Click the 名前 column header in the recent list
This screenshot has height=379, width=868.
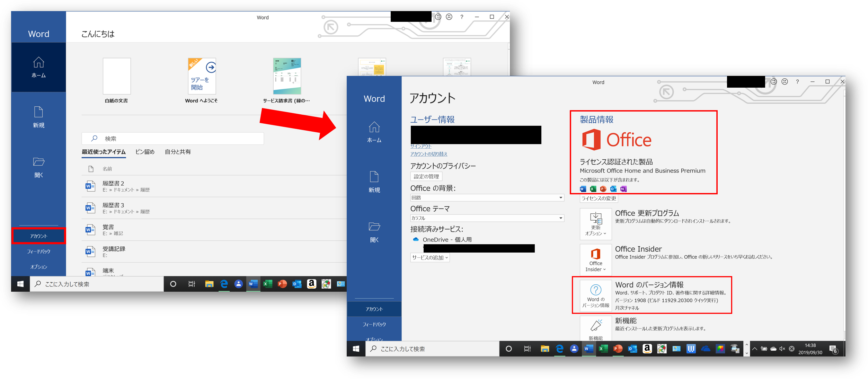107,169
